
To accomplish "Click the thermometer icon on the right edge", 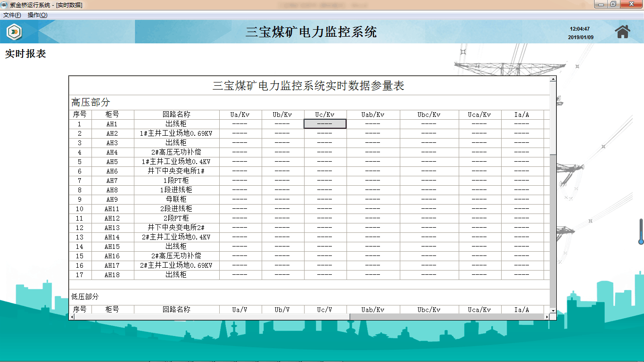I will (x=641, y=231).
